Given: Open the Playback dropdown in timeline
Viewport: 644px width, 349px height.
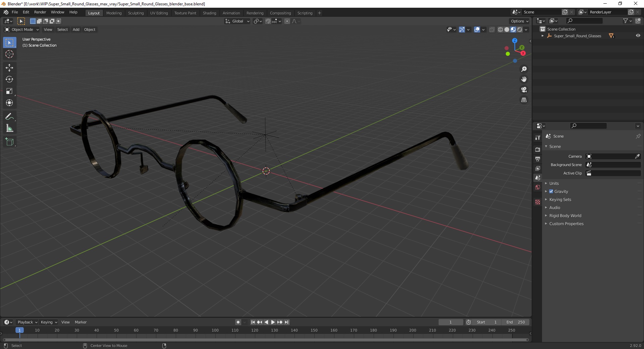Looking at the screenshot, I should coord(27,322).
